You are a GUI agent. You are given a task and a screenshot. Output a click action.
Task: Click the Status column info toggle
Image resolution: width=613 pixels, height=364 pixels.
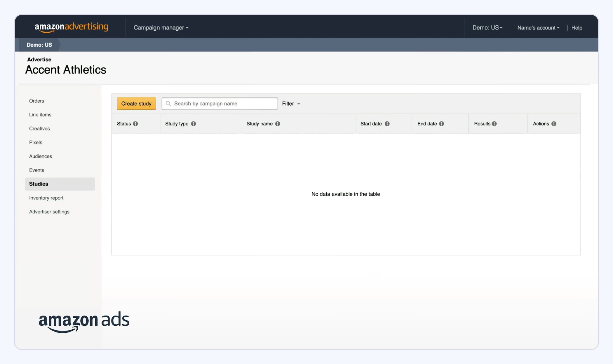click(x=135, y=123)
